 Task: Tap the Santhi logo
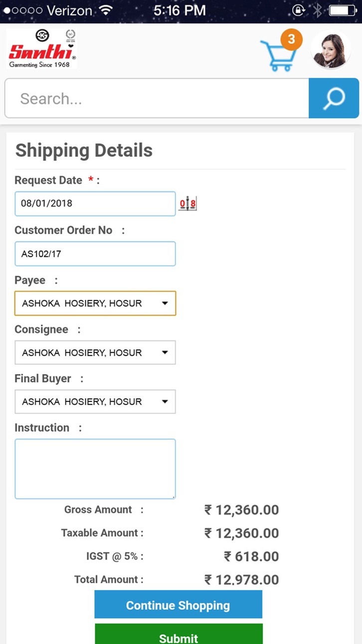pyautogui.click(x=42, y=49)
